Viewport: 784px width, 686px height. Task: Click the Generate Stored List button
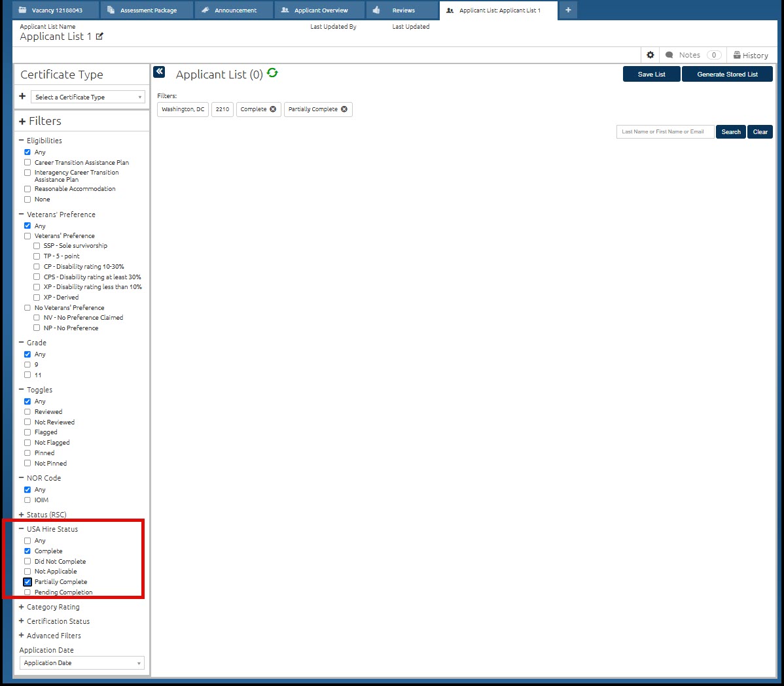tap(727, 75)
